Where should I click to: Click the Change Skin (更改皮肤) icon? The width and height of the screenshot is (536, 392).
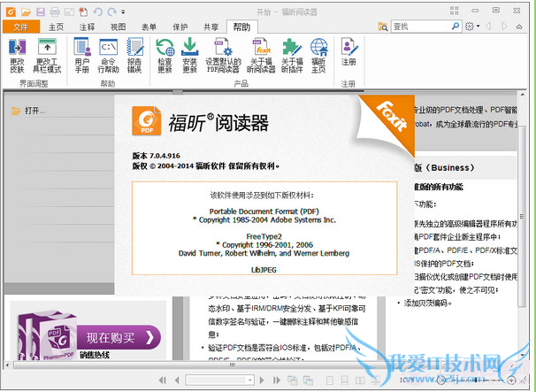click(x=17, y=53)
